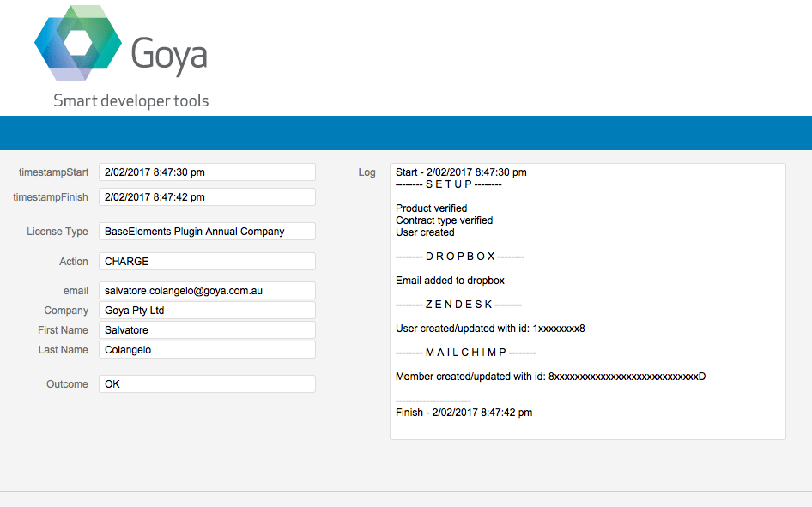The height and width of the screenshot is (507, 812).
Task: Click the Outcome field showing OK
Action: tap(207, 383)
